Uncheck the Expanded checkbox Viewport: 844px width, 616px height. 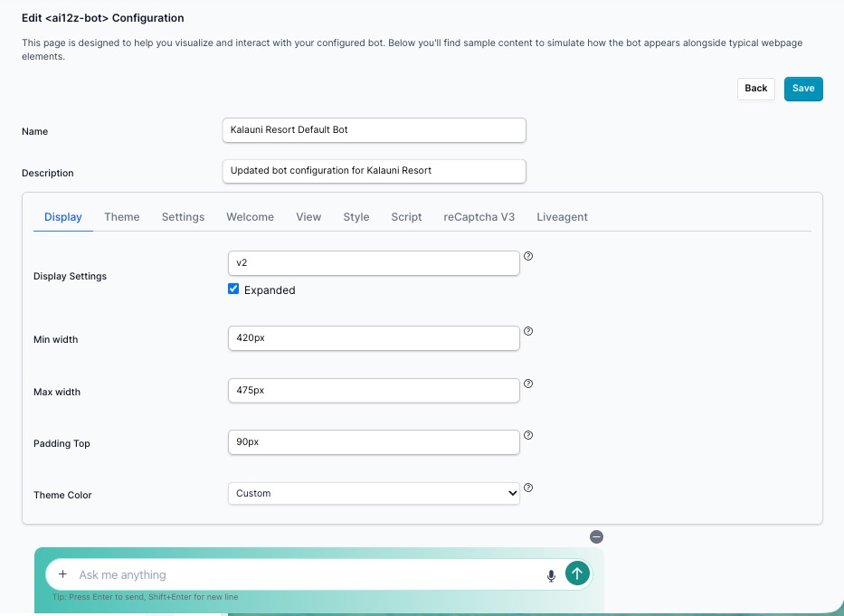(x=233, y=289)
